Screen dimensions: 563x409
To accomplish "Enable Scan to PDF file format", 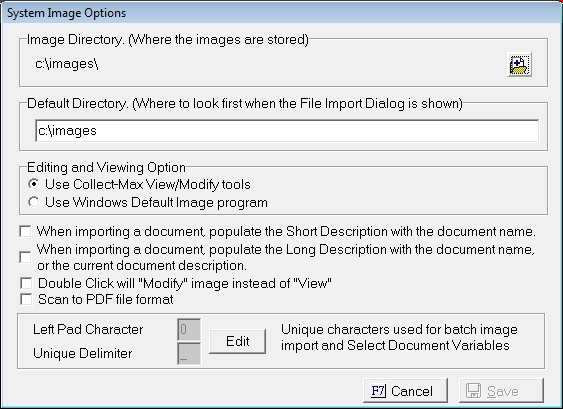I will [26, 299].
